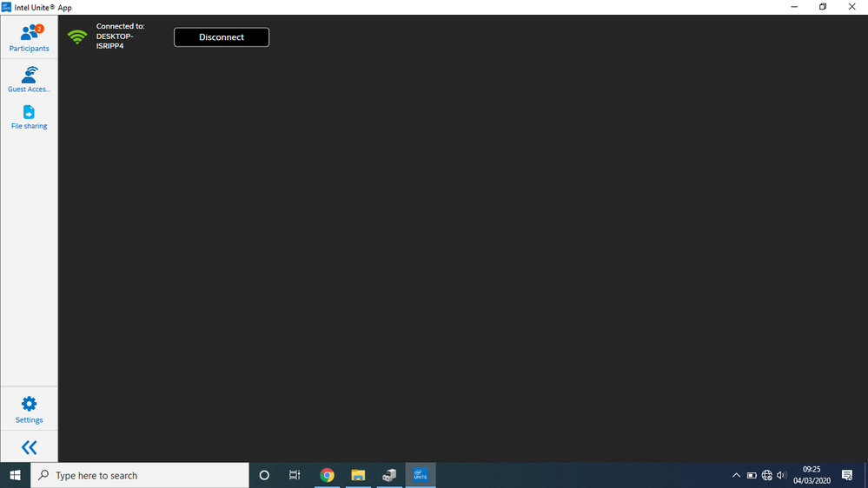Click Intel Unite title bar app icon
The image size is (868, 488).
(6, 7)
